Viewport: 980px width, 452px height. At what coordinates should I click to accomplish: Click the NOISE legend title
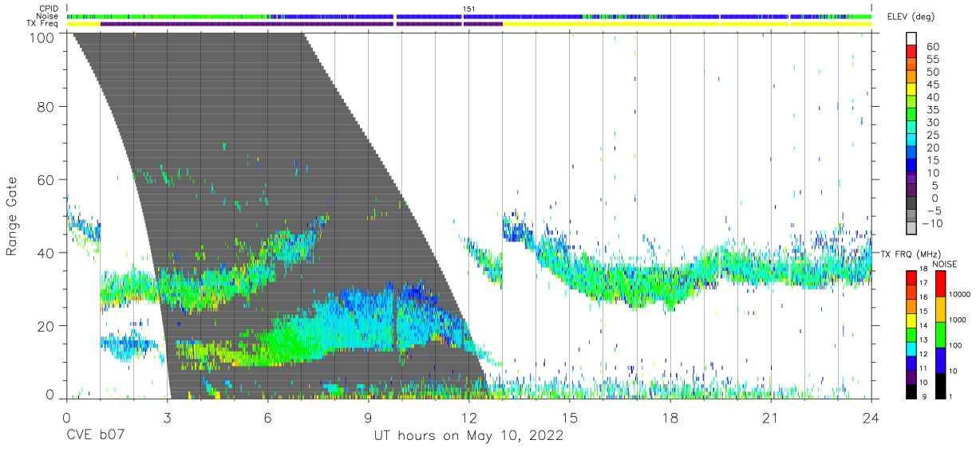[945, 264]
